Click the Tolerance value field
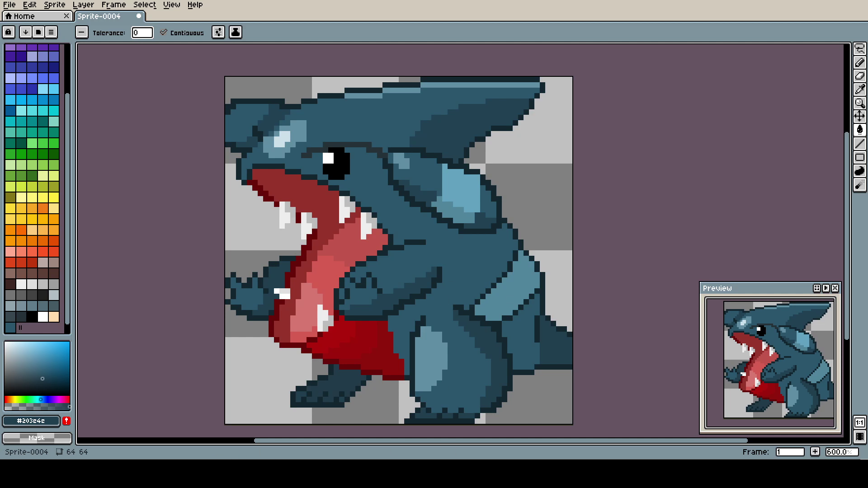This screenshot has width=868, height=488. point(142,33)
